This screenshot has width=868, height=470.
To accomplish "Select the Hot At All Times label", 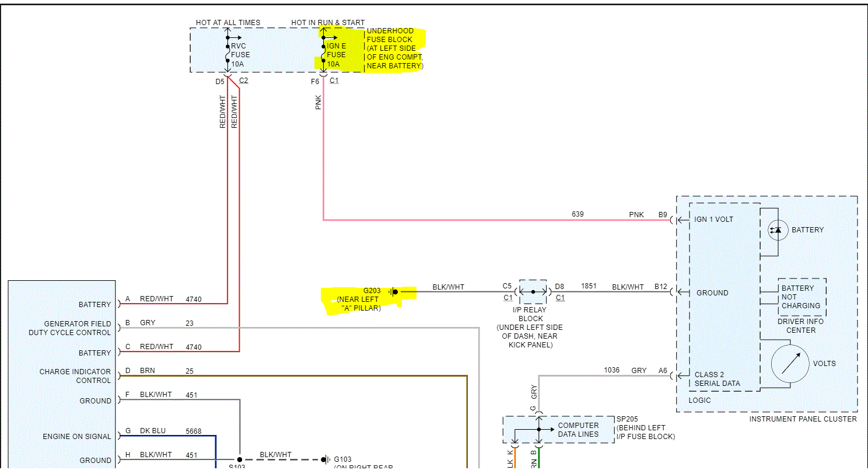I will click(228, 23).
